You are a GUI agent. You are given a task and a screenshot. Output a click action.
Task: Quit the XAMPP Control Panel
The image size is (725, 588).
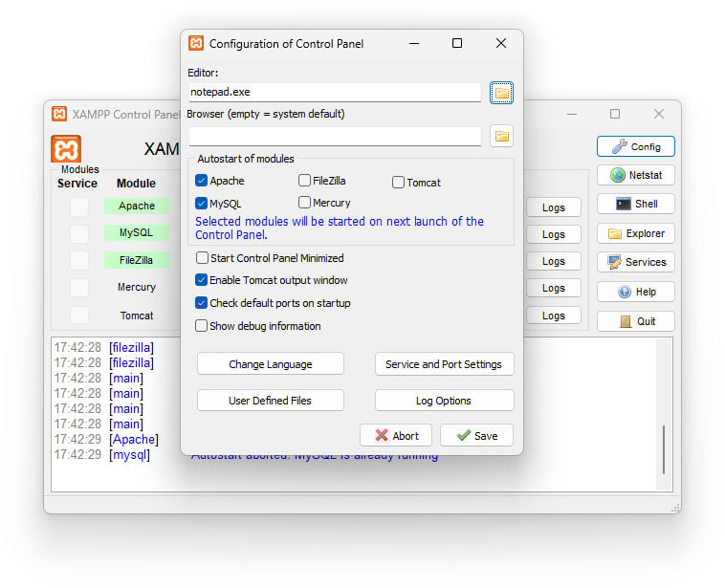point(636,321)
